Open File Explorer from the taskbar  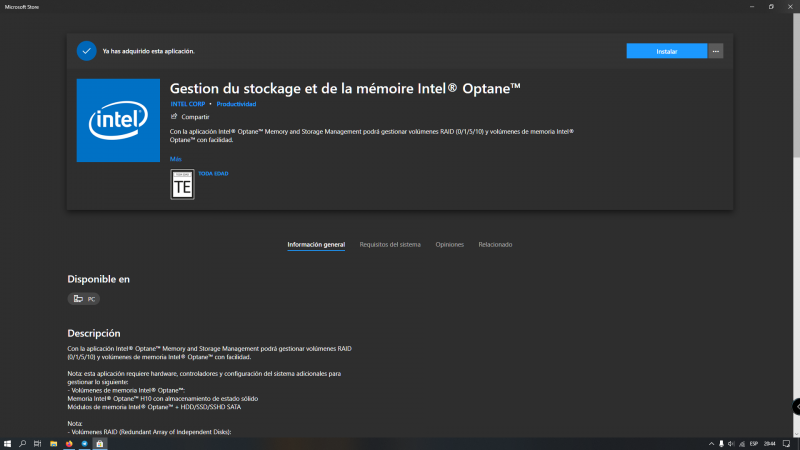point(54,443)
